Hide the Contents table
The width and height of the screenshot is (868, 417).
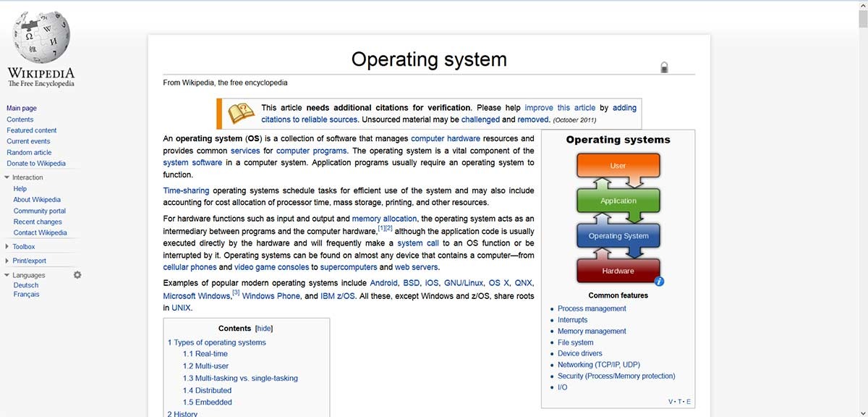tap(264, 328)
